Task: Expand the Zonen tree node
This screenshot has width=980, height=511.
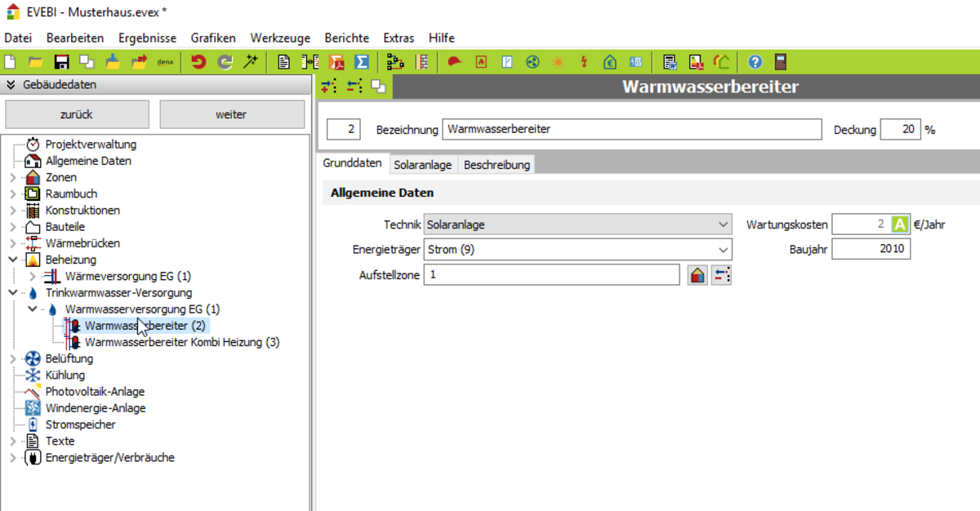Action: 12,178
